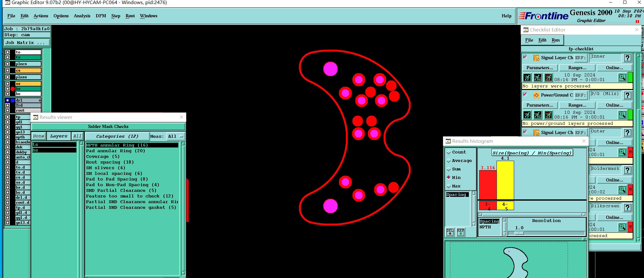Open results magnifier for Power/Ground check
644x278 pixels.
click(622, 115)
